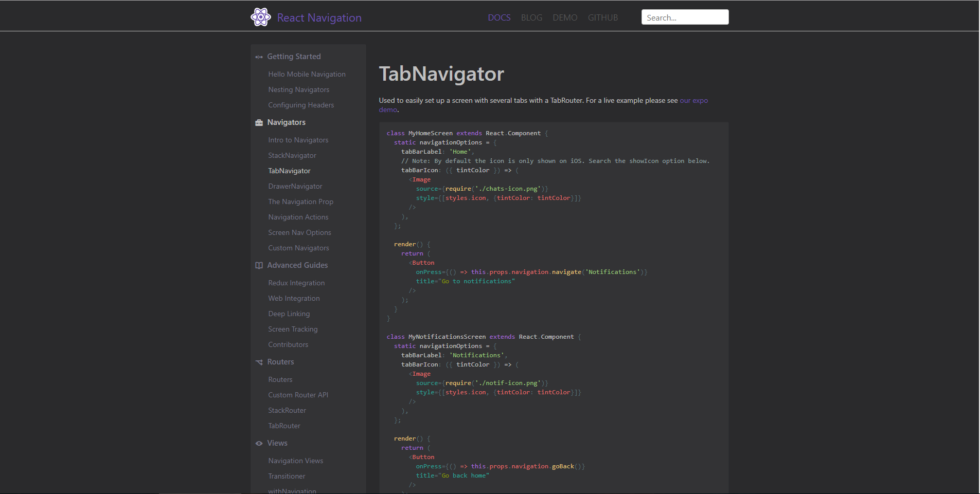Viewport: 980px width, 494px height.
Task: Open StackNavigator doc link
Action: (x=292, y=155)
